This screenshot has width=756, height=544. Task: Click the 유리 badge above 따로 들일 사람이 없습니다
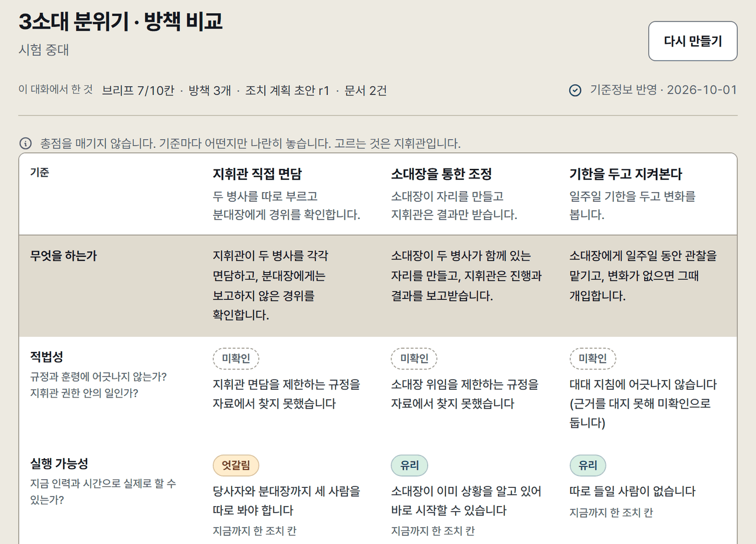[x=588, y=465]
